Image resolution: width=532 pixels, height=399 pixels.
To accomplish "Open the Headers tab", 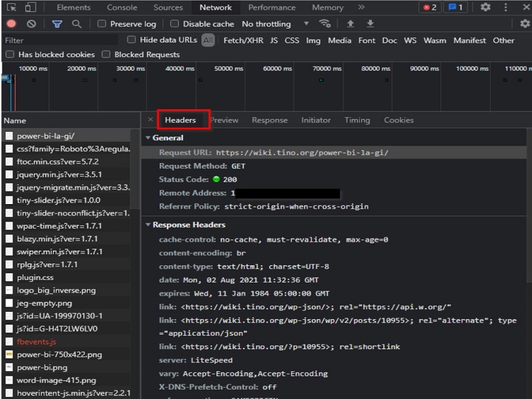I will [180, 120].
